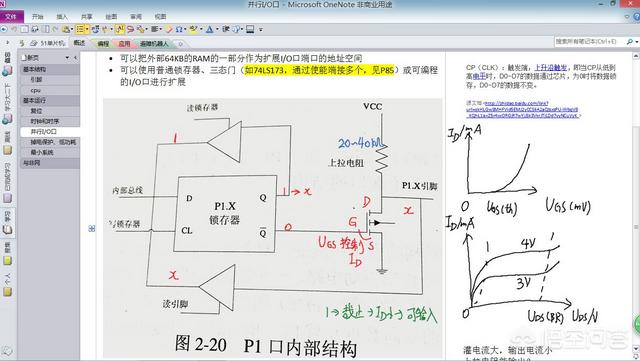Viewport: 640px width, 361px height.
Task: Click the yellow notebook icon under 高线
Action: (x=7, y=150)
